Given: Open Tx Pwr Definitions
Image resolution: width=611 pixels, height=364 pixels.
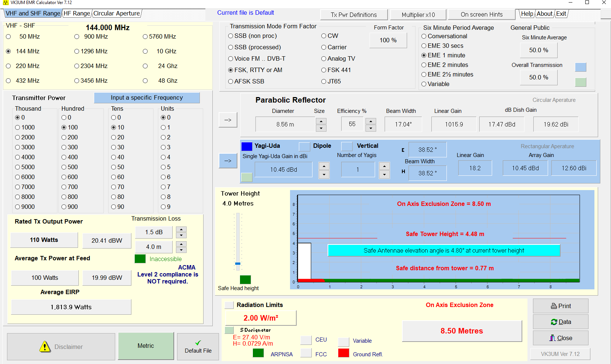Looking at the screenshot, I should [353, 15].
